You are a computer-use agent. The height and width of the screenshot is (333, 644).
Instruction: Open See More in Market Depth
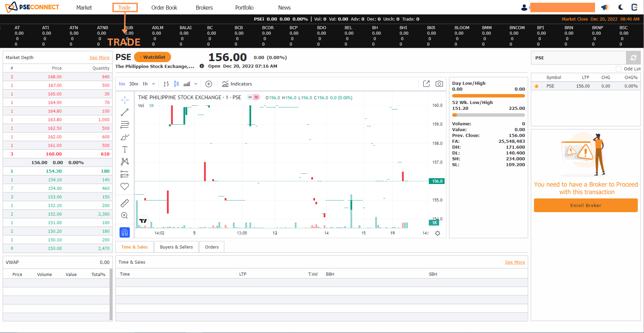click(99, 57)
